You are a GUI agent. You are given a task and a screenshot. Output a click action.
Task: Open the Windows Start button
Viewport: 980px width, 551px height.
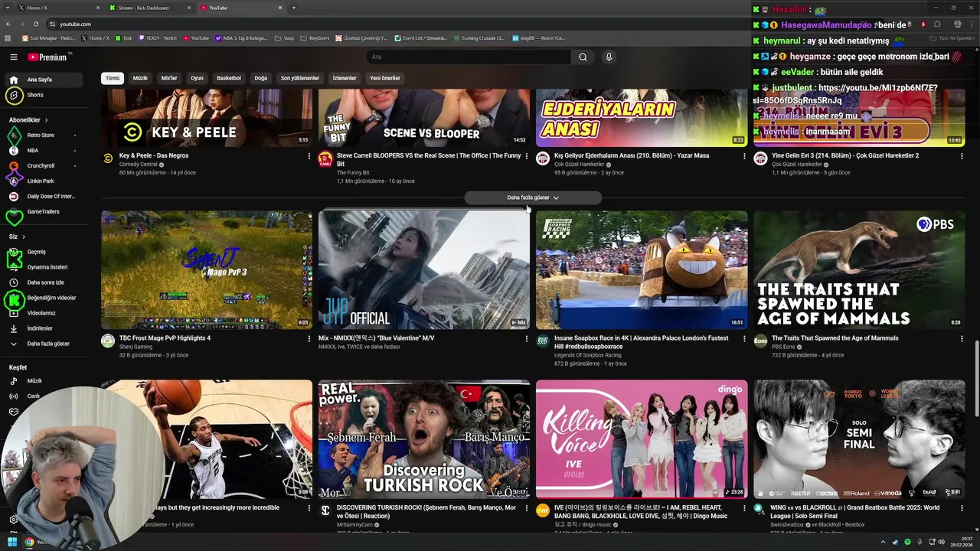13,542
